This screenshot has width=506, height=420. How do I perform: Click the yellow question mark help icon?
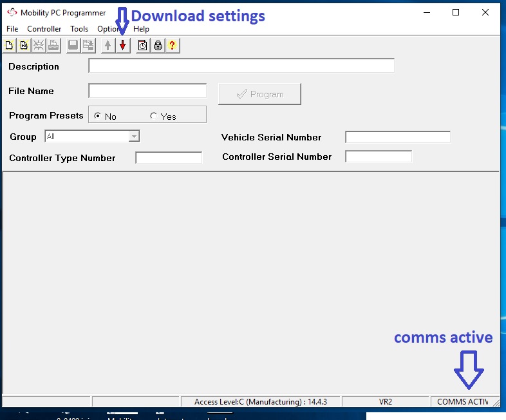(x=172, y=45)
